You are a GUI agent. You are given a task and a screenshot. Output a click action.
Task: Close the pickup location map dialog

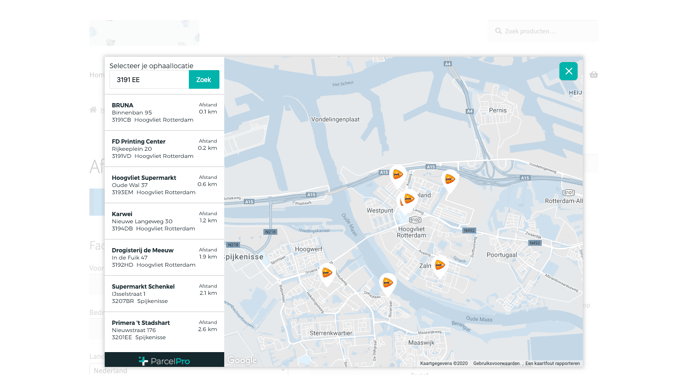coord(568,71)
